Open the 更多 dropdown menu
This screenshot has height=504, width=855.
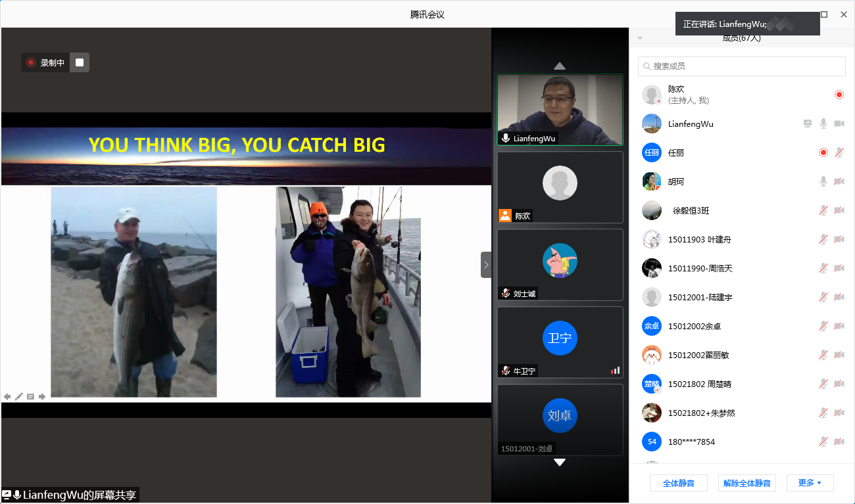point(810,483)
